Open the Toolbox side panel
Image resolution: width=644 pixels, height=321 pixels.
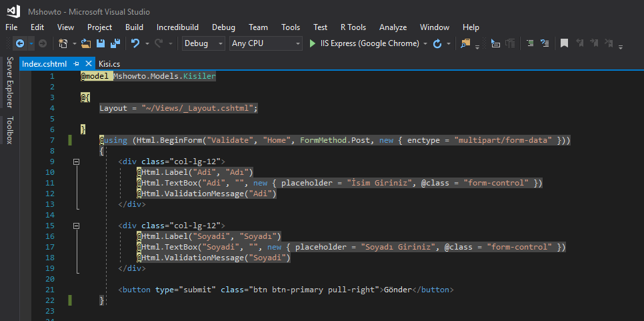pyautogui.click(x=10, y=130)
